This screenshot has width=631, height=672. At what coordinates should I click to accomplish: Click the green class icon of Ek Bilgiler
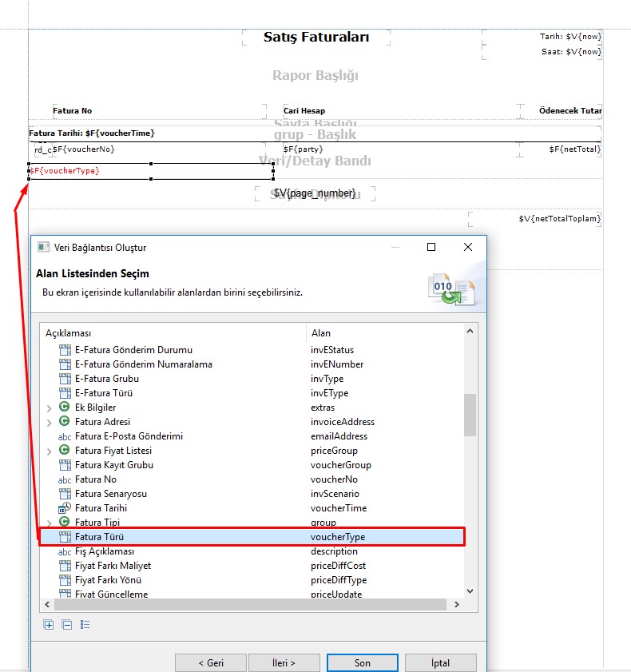click(x=65, y=408)
